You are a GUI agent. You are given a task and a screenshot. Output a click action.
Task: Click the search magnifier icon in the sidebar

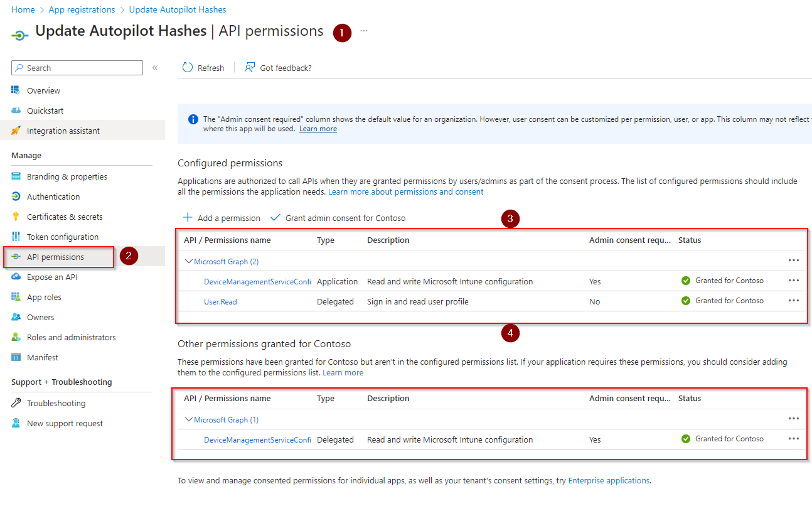(x=19, y=68)
